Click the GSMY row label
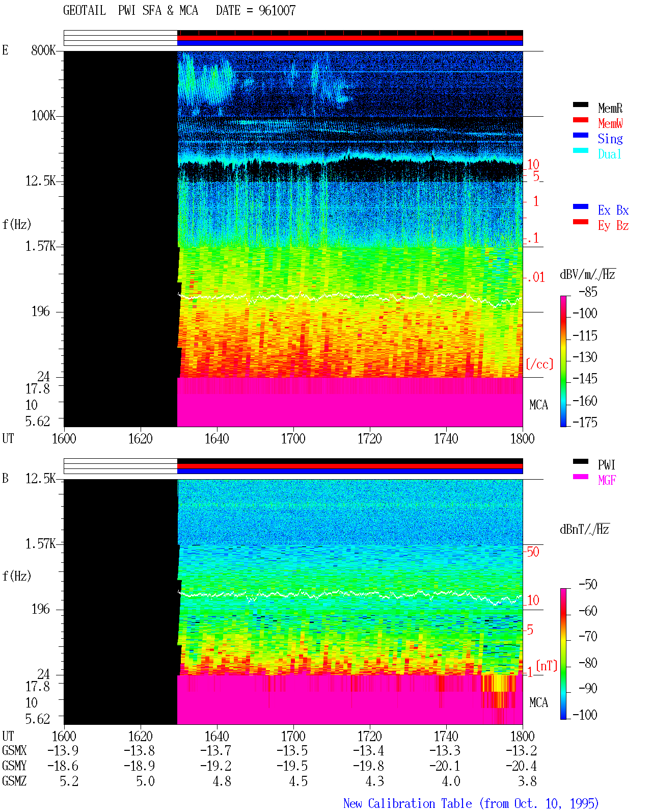 click(x=14, y=766)
